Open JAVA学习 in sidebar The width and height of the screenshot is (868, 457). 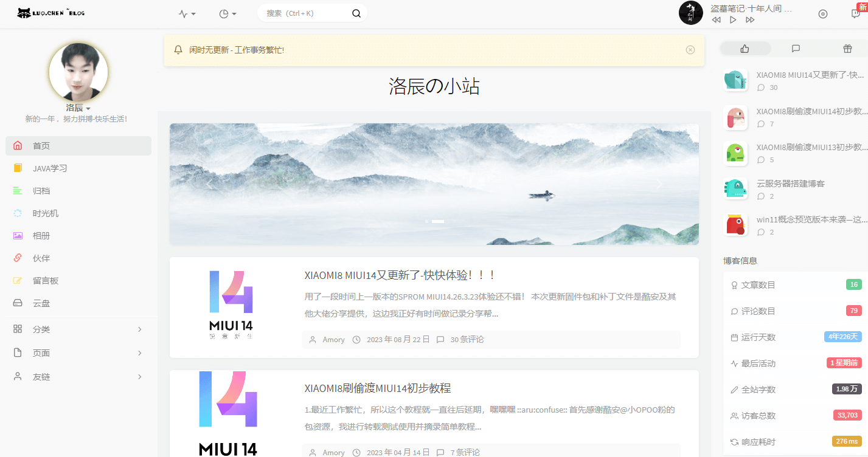[78, 168]
